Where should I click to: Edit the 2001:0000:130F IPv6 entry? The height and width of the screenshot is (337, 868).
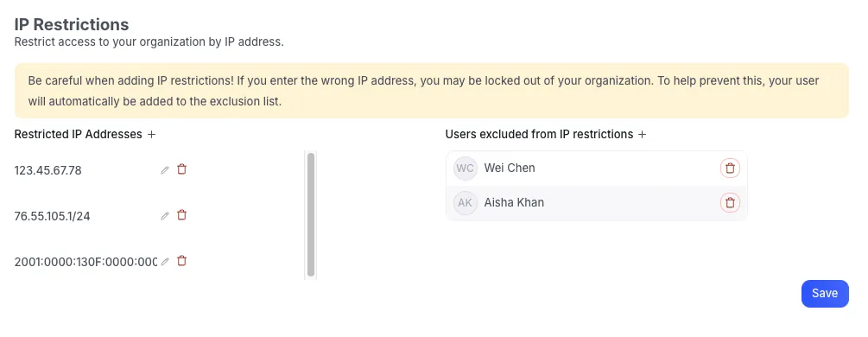(164, 262)
